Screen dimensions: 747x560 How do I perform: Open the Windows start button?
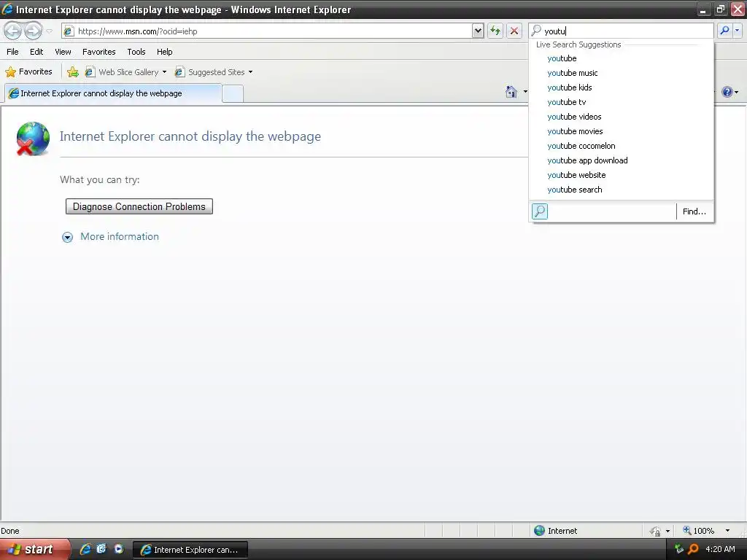pyautogui.click(x=34, y=550)
